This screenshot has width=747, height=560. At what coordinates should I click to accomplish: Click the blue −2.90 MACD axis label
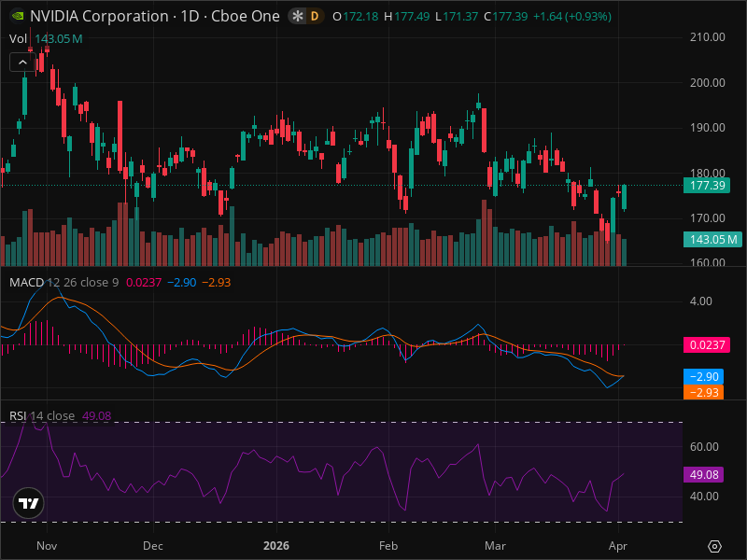click(x=704, y=377)
